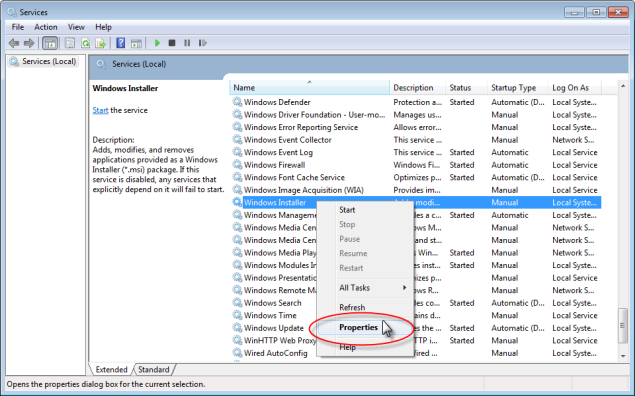Click the Pause Service toolbar icon

click(x=187, y=43)
